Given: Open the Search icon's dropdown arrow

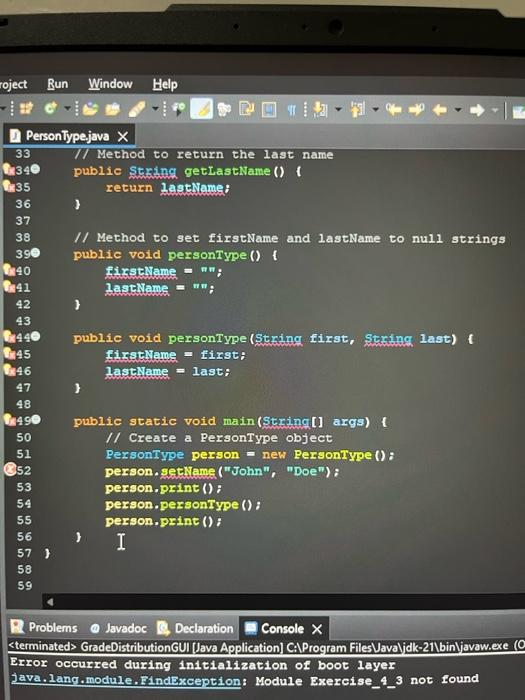Looking at the screenshot, I should tap(154, 108).
